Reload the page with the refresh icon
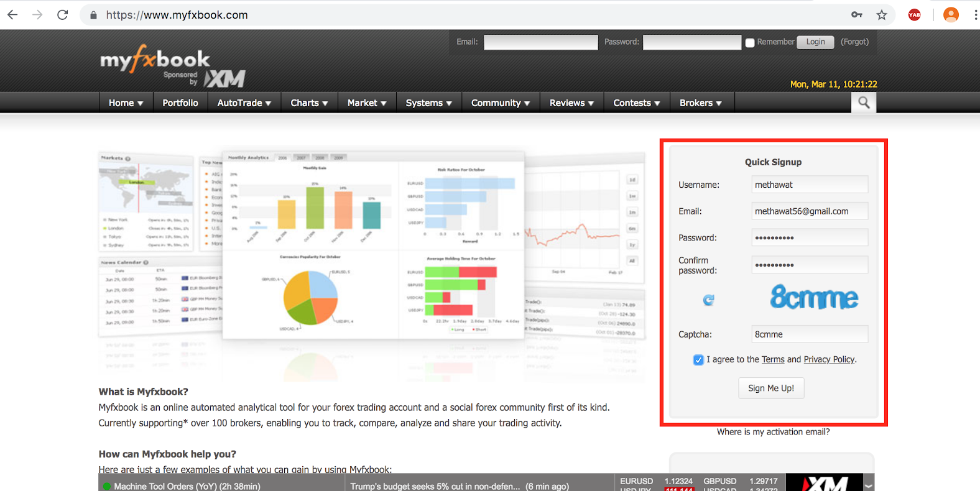Viewport: 980px width, 491px height. [62, 14]
